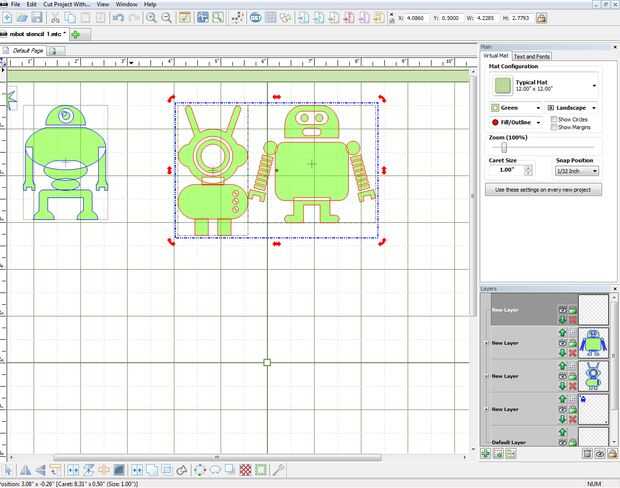The height and width of the screenshot is (488, 620).
Task: Delete the blue robot layer via red X
Action: pos(574,353)
